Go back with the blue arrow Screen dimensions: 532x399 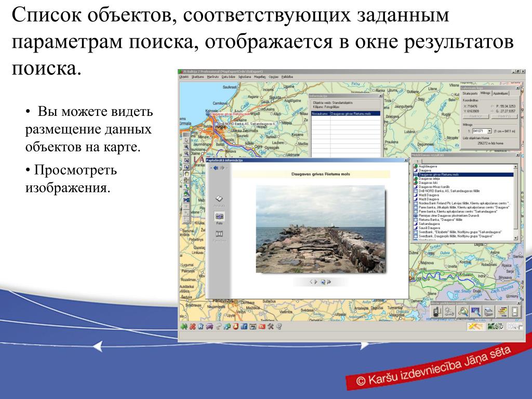pos(216,168)
